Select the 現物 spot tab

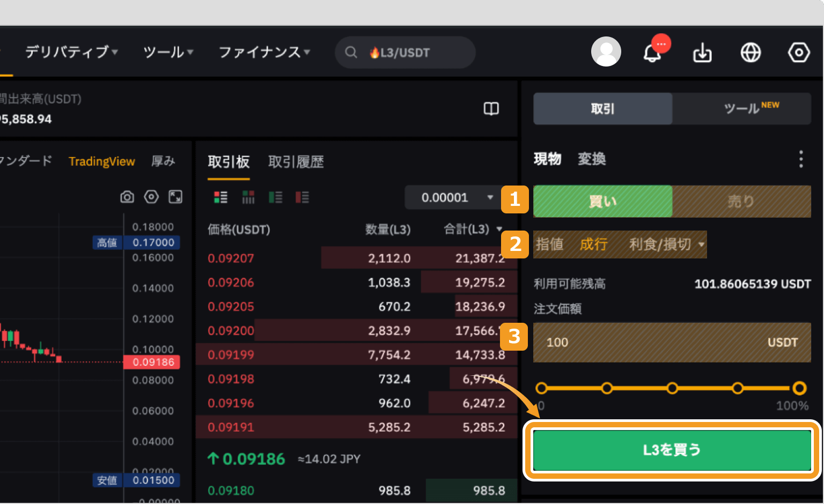click(548, 159)
